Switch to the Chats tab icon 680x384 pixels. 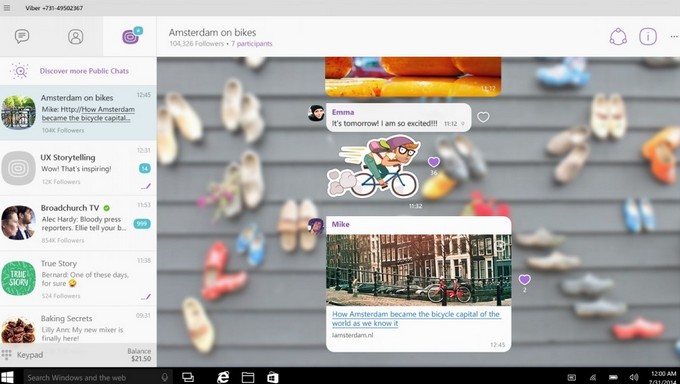pos(22,36)
